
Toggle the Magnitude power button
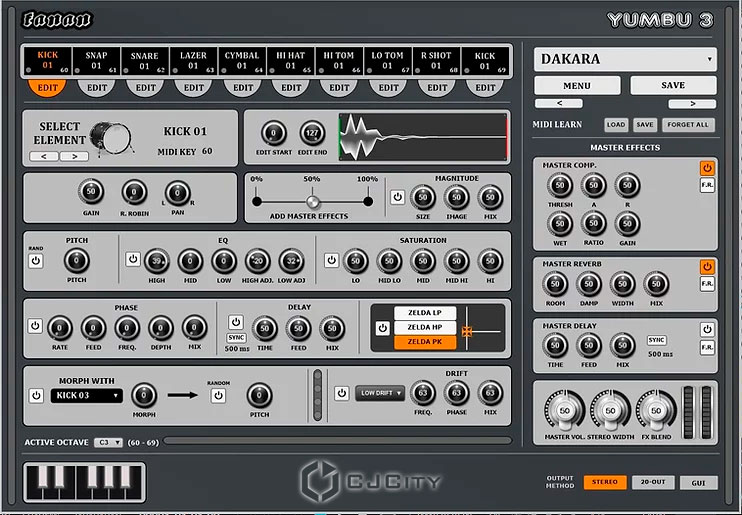[397, 197]
